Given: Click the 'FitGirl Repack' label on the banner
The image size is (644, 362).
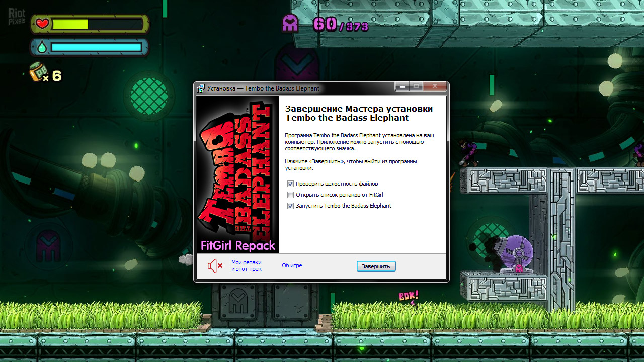Looking at the screenshot, I should click(238, 246).
